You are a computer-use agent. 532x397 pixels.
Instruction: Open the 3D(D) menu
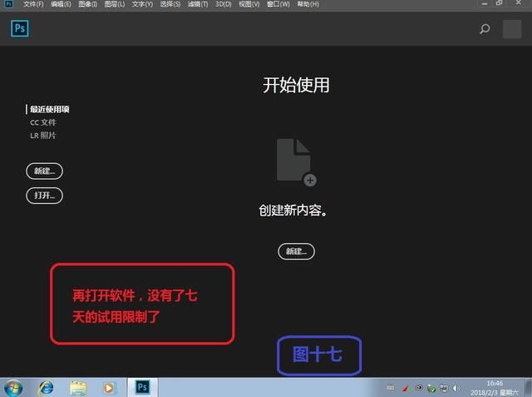tap(224, 4)
